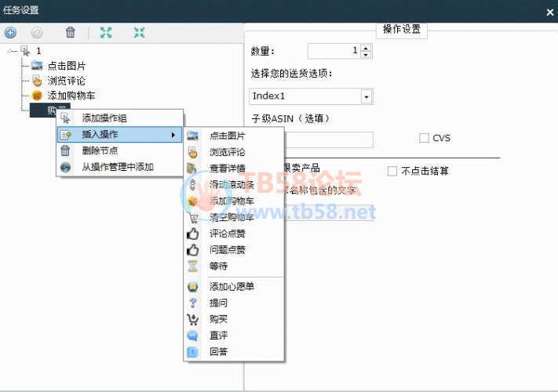Click the blue add (plus) toolbar icon

click(10, 33)
